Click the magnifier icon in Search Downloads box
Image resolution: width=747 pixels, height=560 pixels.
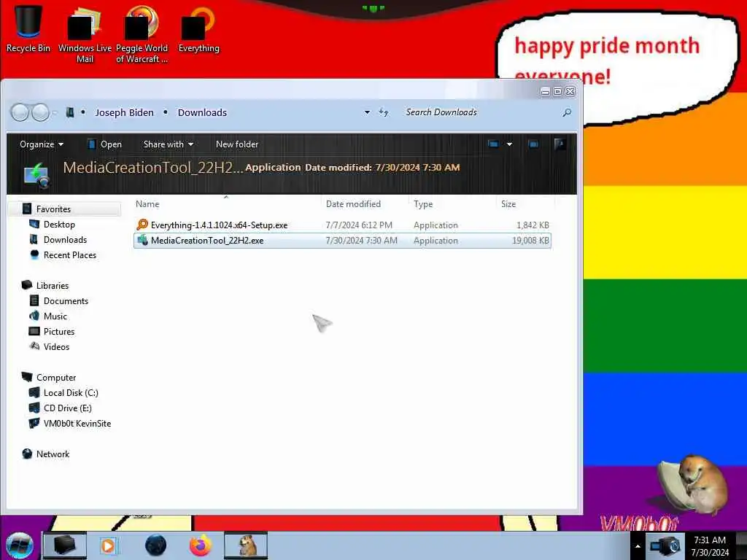click(x=566, y=112)
